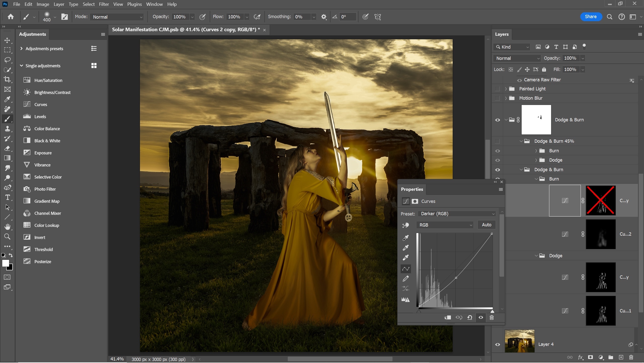Select the Crop tool
The width and height of the screenshot is (644, 363).
click(x=7, y=79)
